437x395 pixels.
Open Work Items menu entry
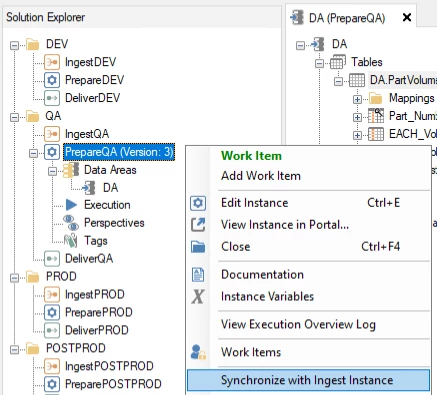click(308, 352)
